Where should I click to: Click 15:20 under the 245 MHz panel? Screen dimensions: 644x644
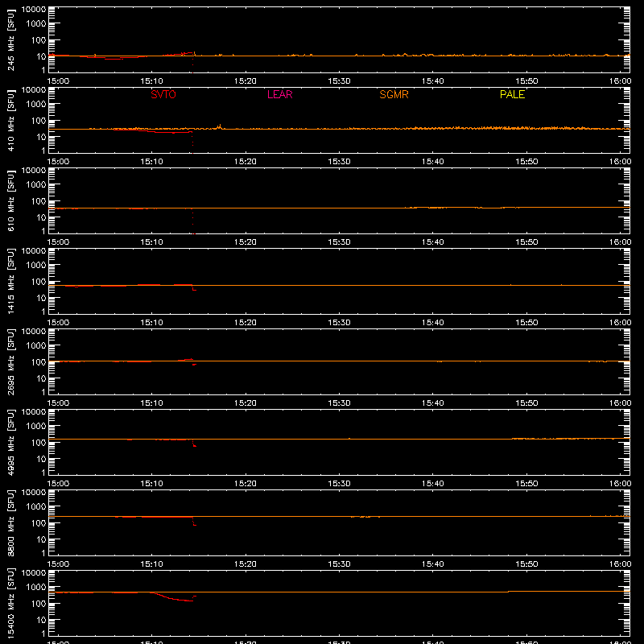pos(246,81)
